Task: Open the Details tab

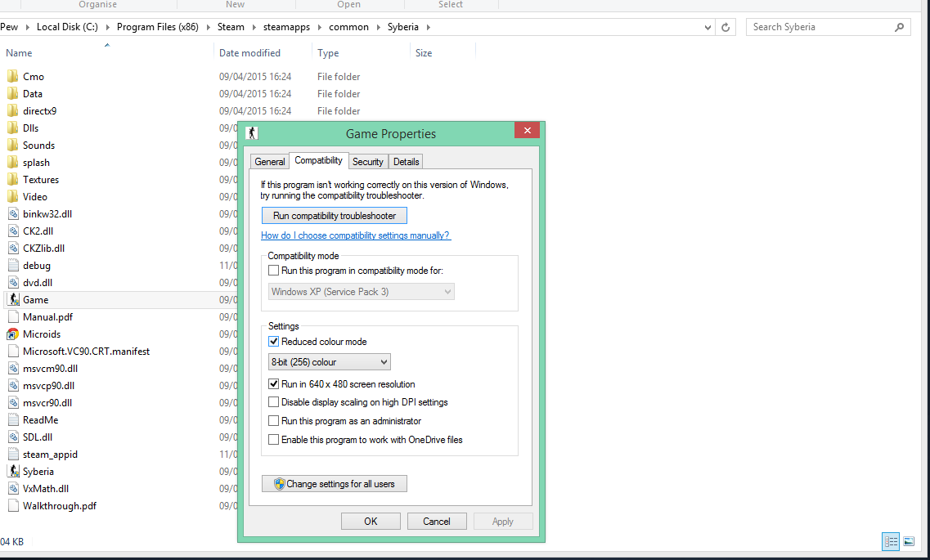Action: pos(407,162)
